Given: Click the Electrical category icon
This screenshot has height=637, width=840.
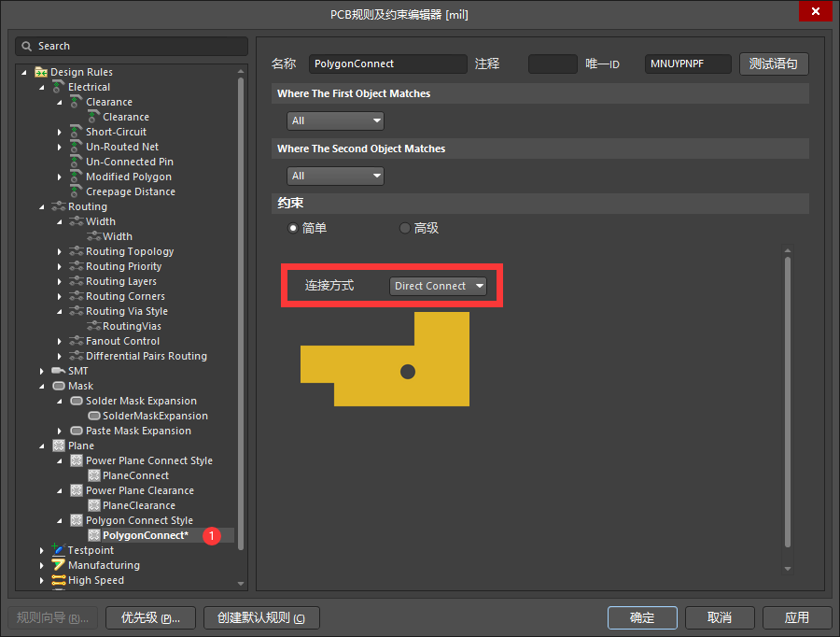Looking at the screenshot, I should [x=59, y=86].
